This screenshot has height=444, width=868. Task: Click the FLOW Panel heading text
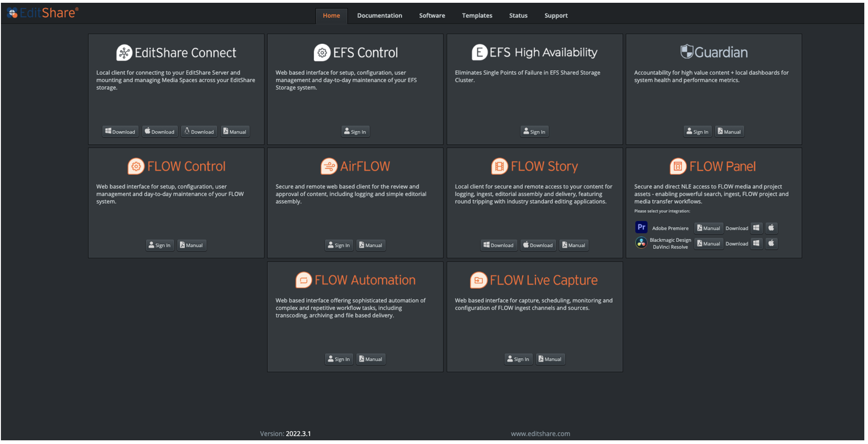pos(722,167)
